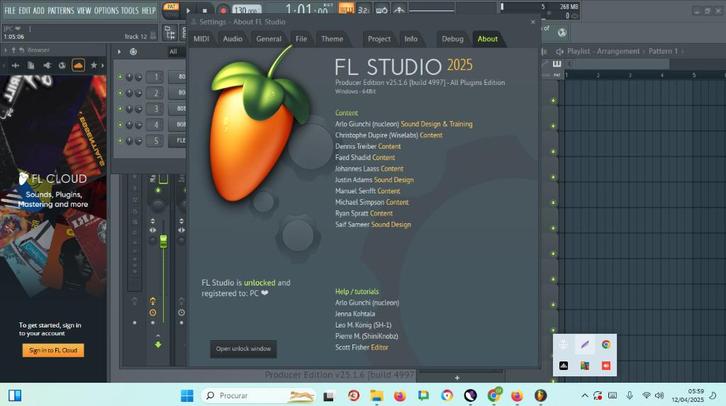
Task: Open channel rack menu arrow
Action: tap(119, 52)
